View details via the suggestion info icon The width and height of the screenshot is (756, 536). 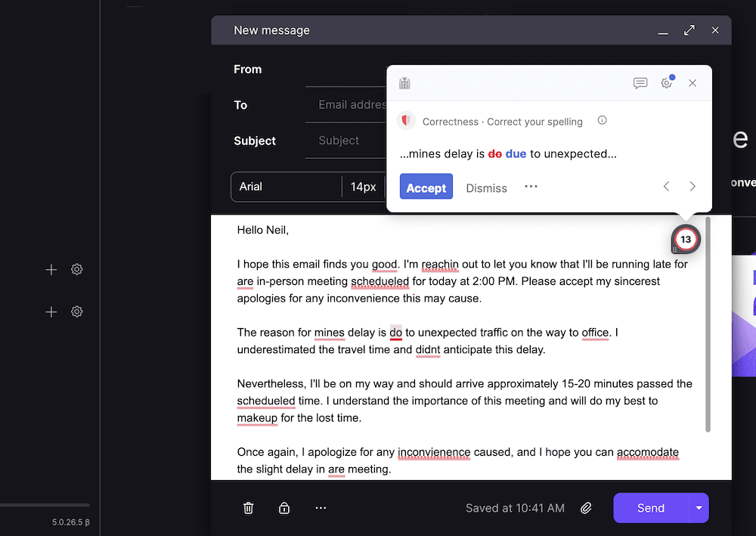(601, 120)
